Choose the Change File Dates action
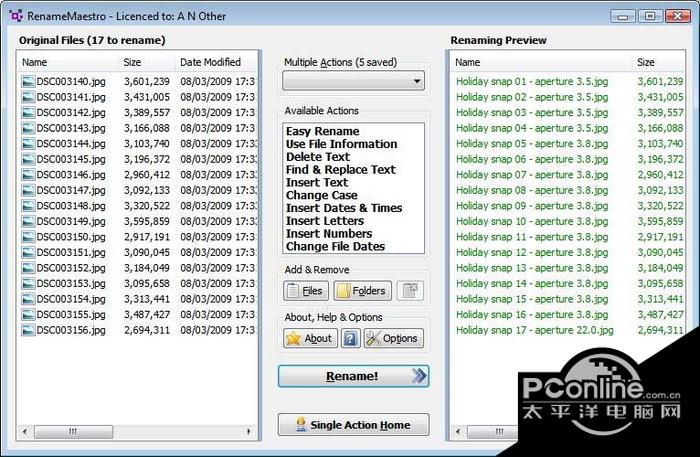The width and height of the screenshot is (700, 457). pyautogui.click(x=335, y=246)
